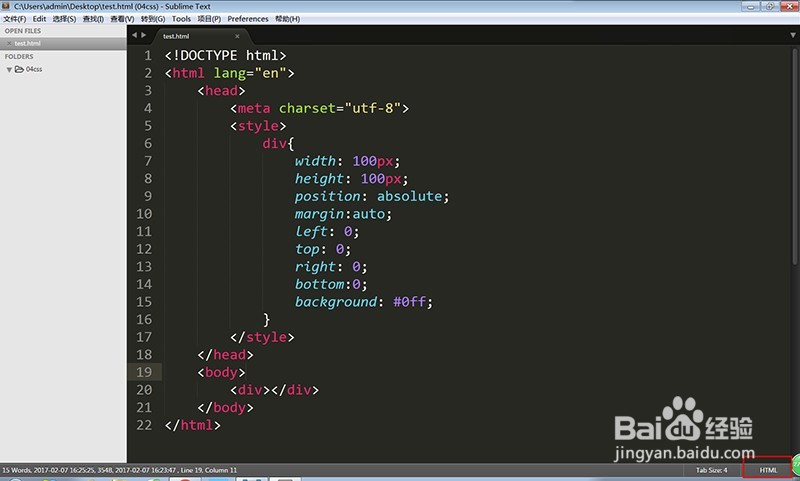The width and height of the screenshot is (800, 481).
Task: Open the 帮助(H) menu
Action: pos(288,19)
